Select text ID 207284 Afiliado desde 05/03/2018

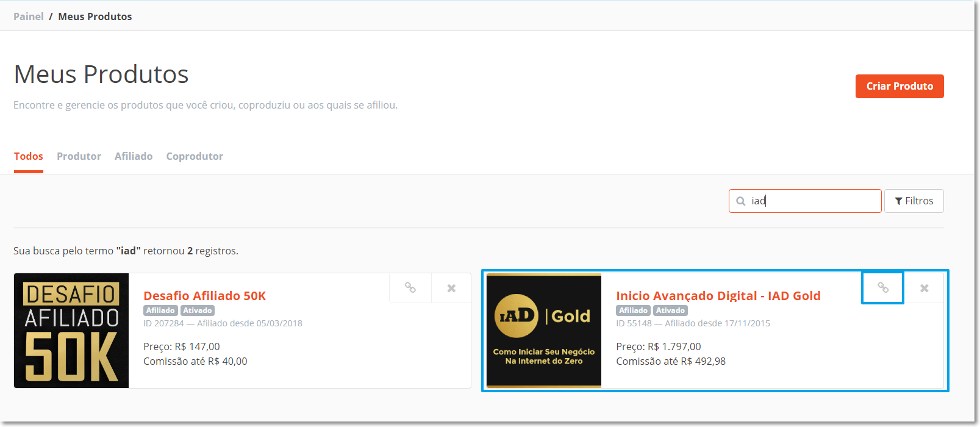[223, 323]
